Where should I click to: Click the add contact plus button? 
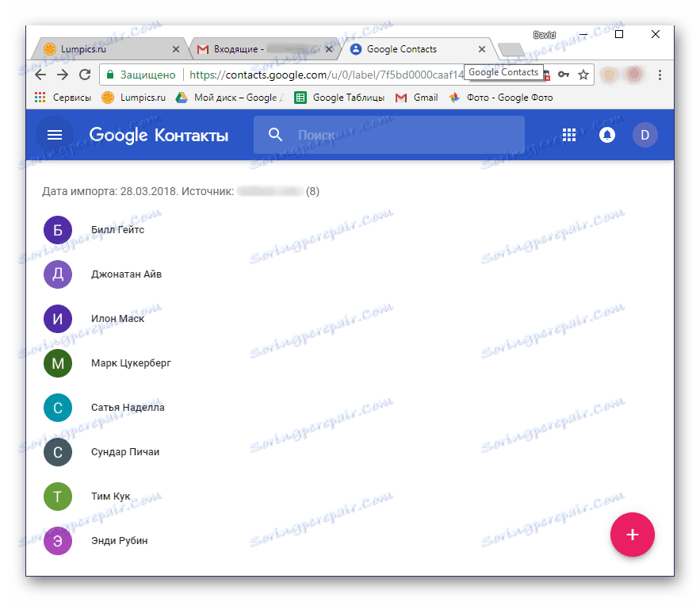click(x=632, y=535)
